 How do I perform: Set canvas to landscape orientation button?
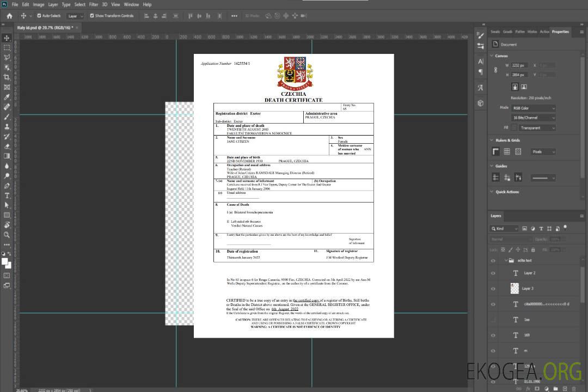(x=524, y=87)
